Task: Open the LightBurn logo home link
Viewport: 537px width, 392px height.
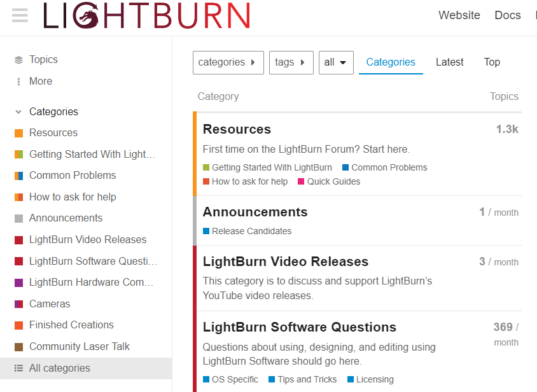Action: tap(147, 15)
